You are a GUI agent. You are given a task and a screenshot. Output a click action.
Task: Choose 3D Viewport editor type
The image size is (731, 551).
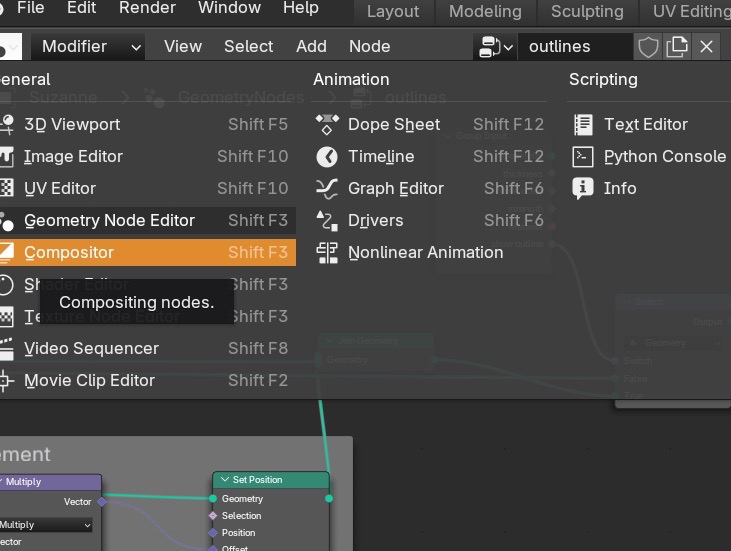pyautogui.click(x=147, y=124)
